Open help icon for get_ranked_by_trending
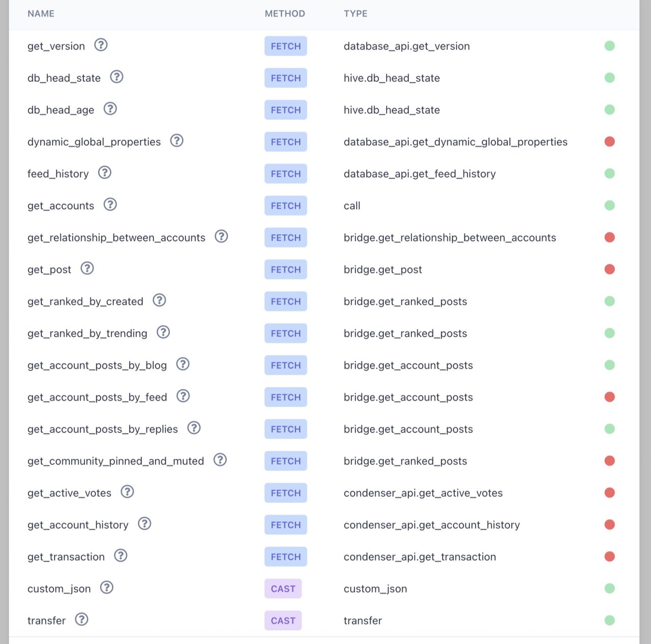The height and width of the screenshot is (644, 651). [x=163, y=332]
